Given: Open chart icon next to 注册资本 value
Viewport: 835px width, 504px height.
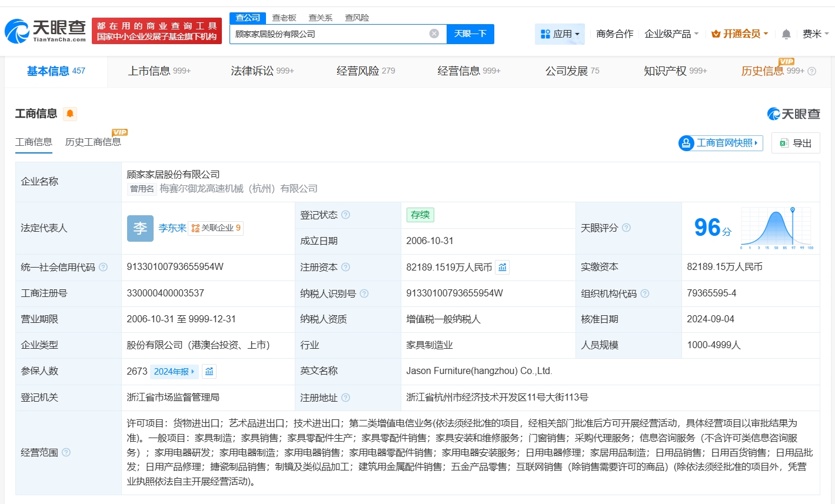Looking at the screenshot, I should (x=502, y=268).
